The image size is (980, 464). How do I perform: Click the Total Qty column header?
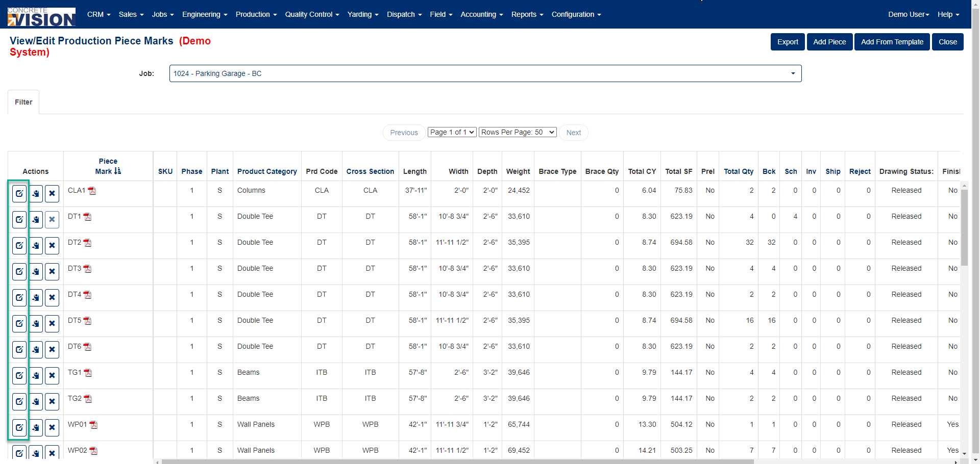click(739, 171)
